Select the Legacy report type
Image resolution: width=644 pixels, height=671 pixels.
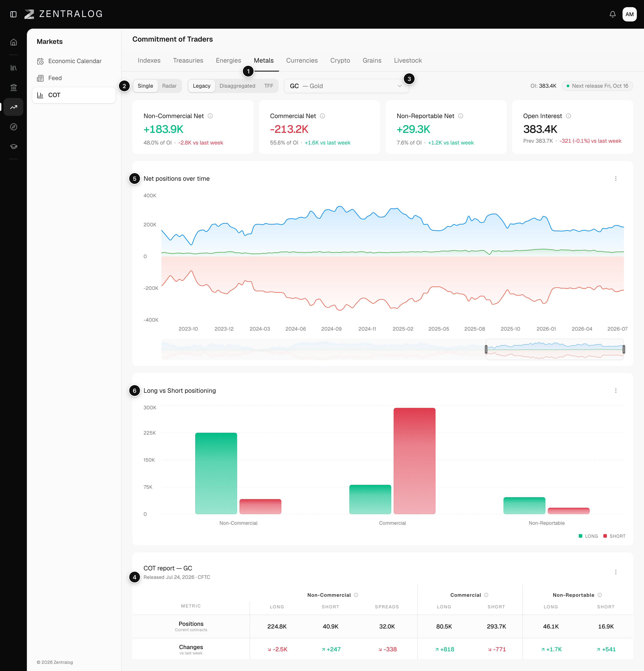click(201, 86)
